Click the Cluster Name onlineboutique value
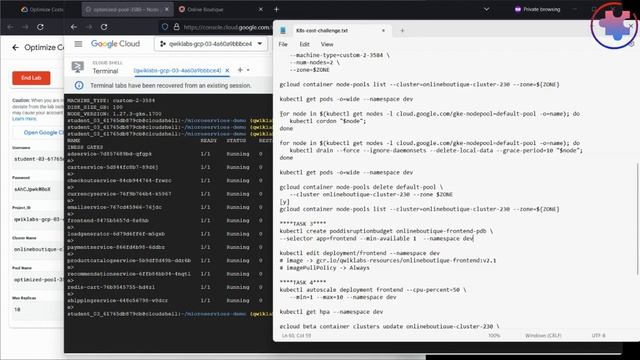This screenshot has height=360, width=640. tap(38, 249)
